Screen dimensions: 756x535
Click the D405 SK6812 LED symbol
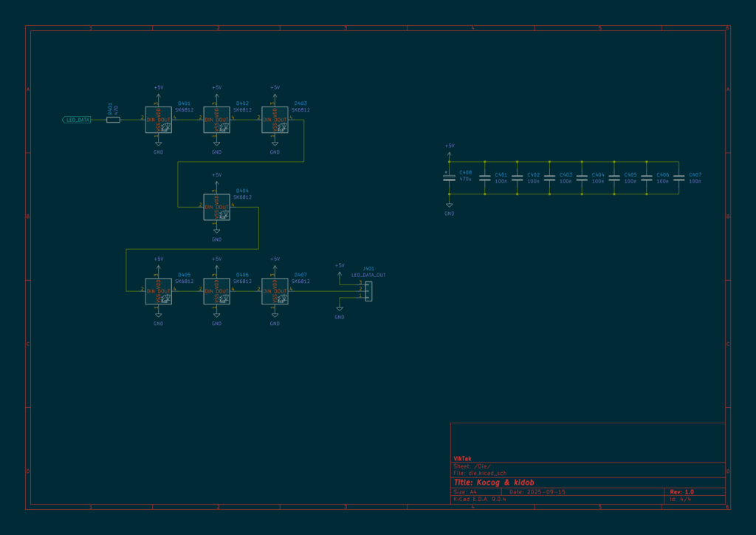tap(158, 291)
